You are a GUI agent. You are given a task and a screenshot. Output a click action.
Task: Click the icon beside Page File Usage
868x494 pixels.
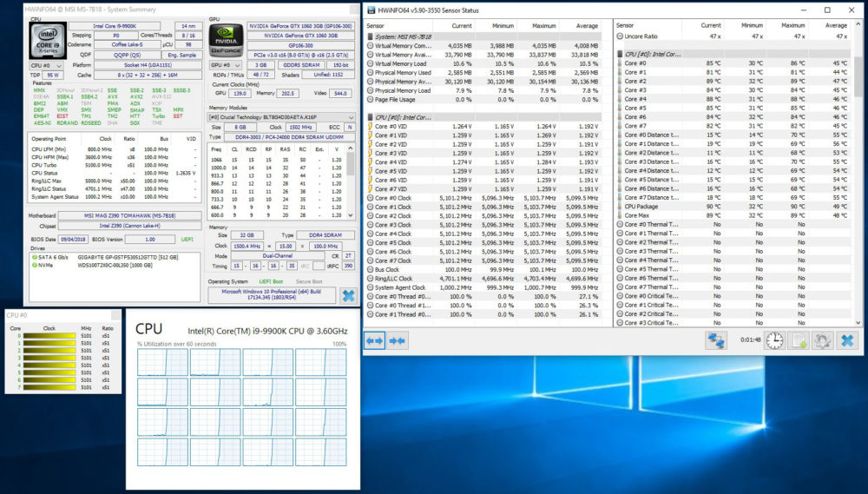coord(371,99)
